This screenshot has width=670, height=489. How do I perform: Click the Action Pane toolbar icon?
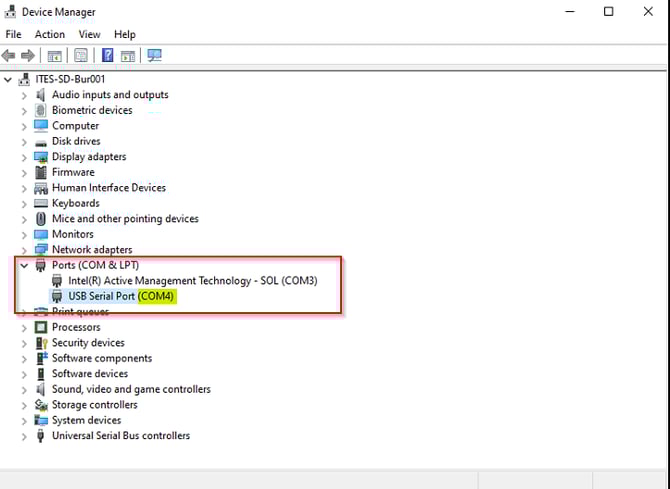click(x=128, y=56)
